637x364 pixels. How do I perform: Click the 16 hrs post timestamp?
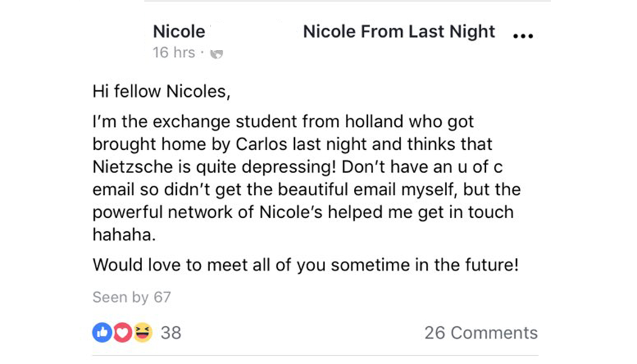click(x=174, y=53)
